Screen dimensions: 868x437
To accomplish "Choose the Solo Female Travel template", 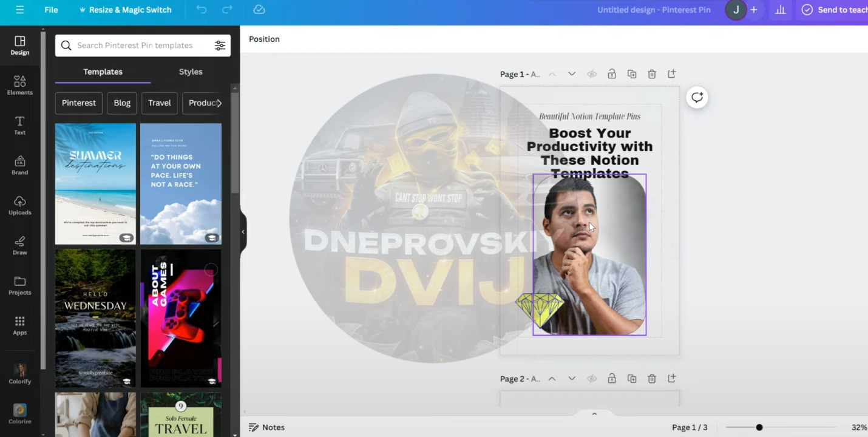I will pos(181,414).
